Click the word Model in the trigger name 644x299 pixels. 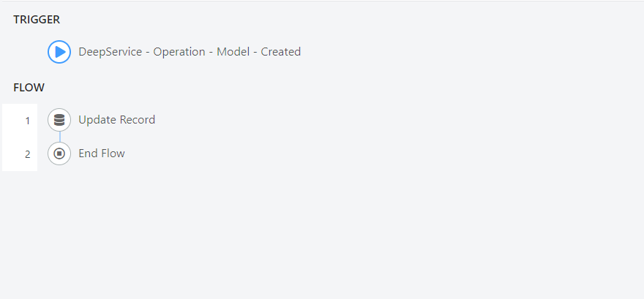click(233, 52)
